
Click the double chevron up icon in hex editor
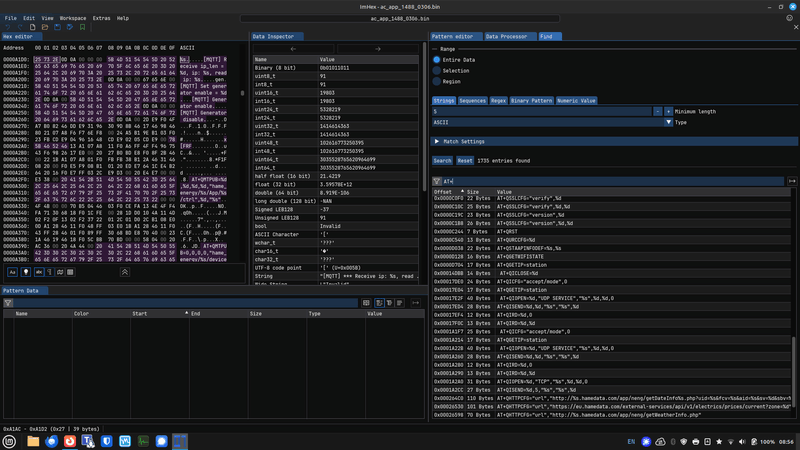pos(125,271)
